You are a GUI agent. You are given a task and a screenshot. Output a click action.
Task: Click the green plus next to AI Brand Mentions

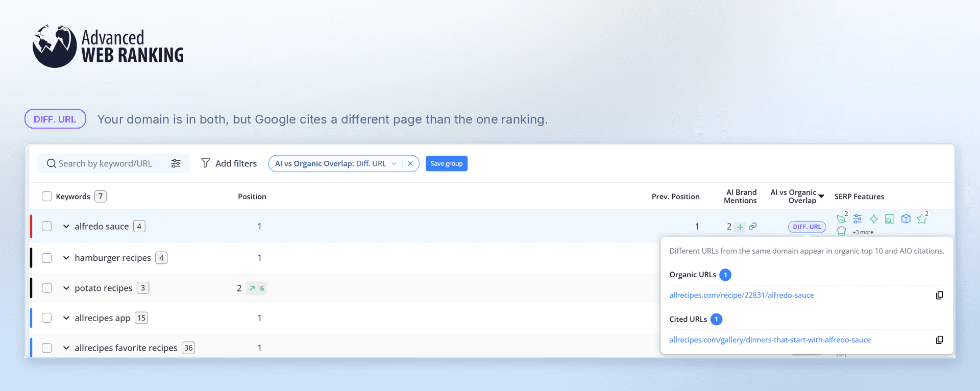(x=740, y=227)
